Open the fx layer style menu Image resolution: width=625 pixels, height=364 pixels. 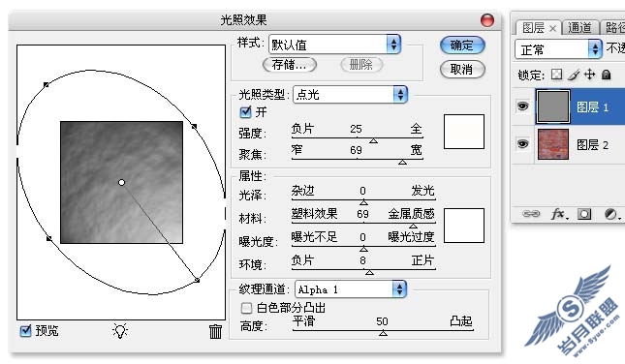(559, 214)
